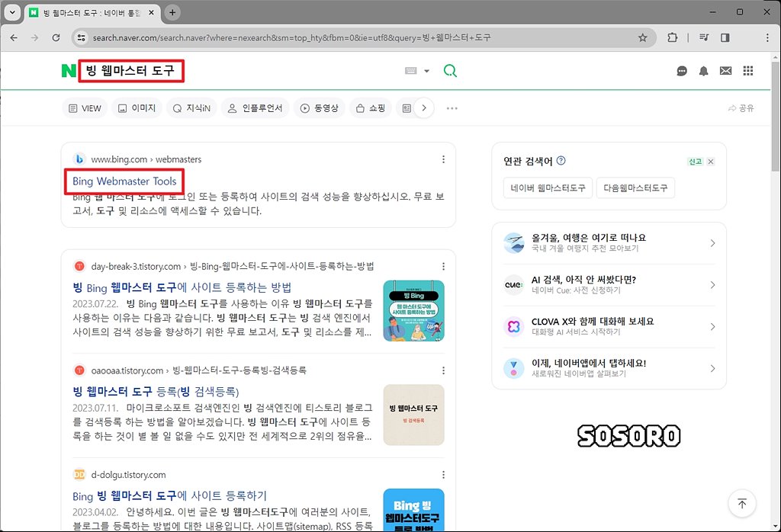Screen dimensions: 781x532
Task: Click the CLOVA X purple icon
Action: point(513,326)
